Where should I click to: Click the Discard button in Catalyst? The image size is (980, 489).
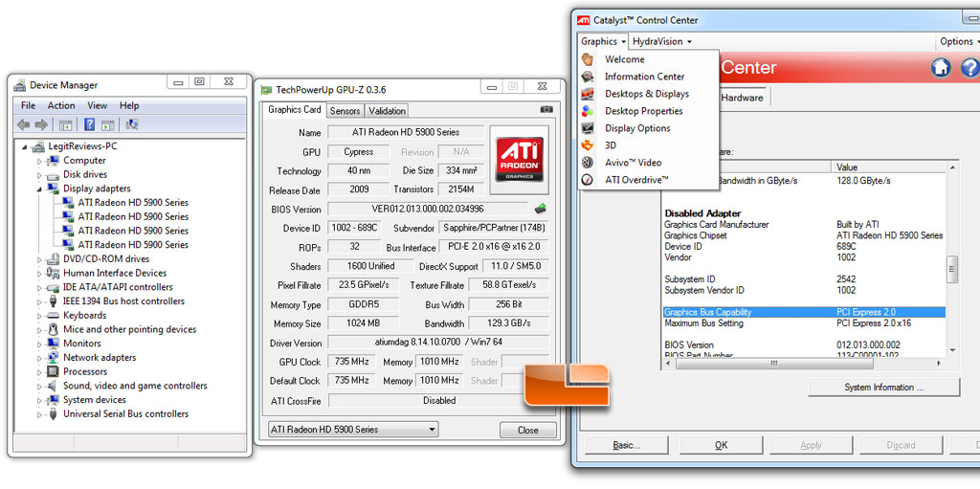pyautogui.click(x=902, y=445)
